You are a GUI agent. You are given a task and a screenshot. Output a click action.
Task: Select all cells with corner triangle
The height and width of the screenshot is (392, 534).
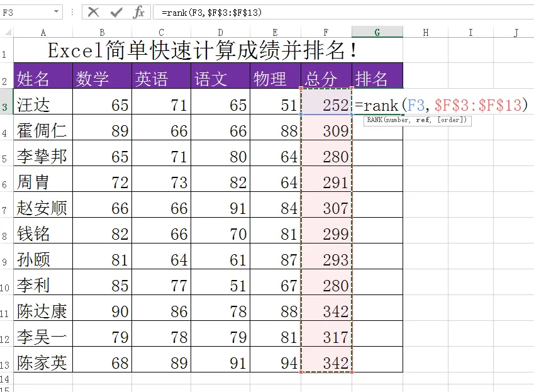(7, 32)
